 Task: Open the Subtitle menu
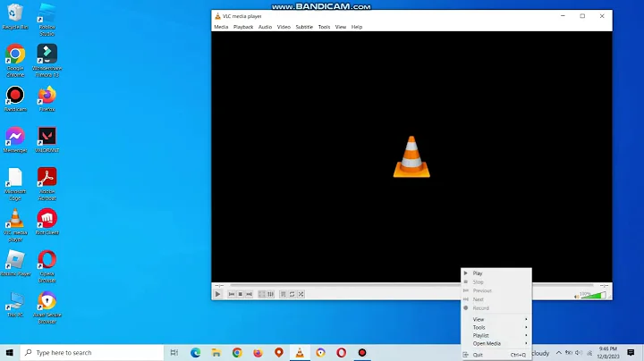[x=304, y=27]
